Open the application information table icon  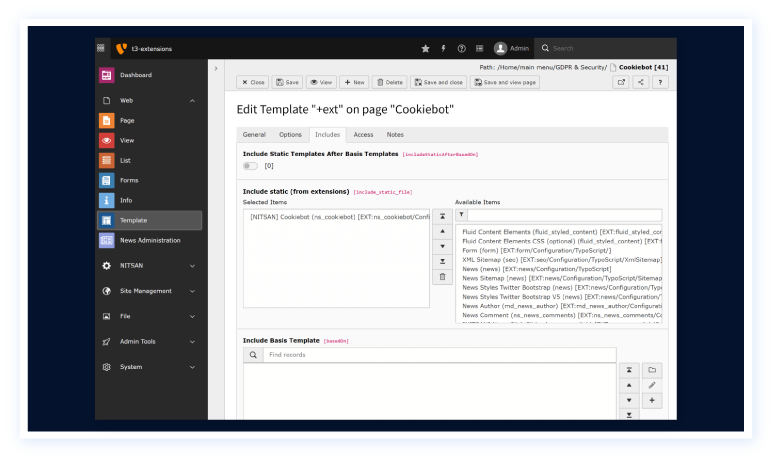pos(479,48)
